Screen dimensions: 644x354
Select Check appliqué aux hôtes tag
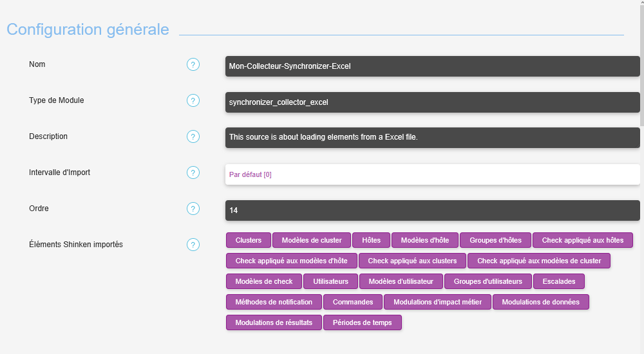[x=582, y=240]
